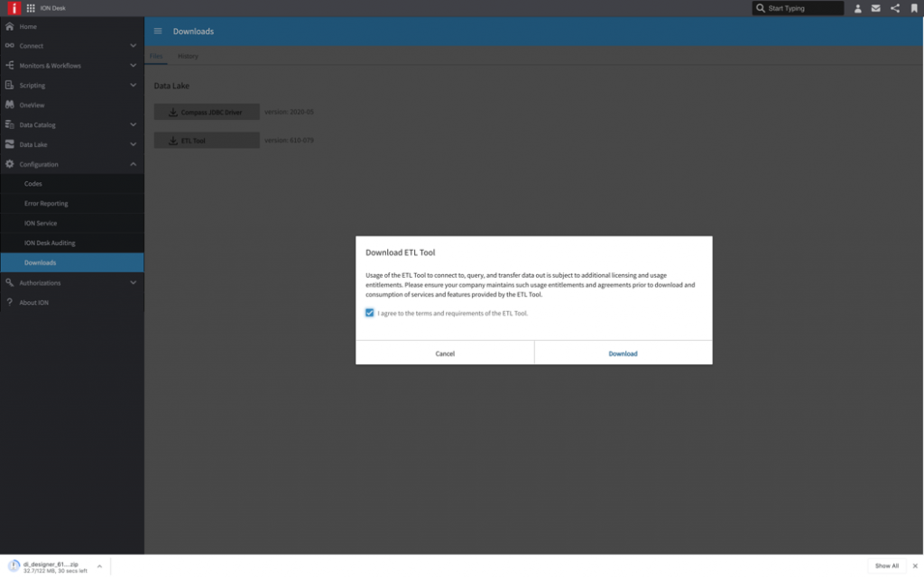
Task: Click the download arrow icon on ETL Tool
Action: pos(172,141)
